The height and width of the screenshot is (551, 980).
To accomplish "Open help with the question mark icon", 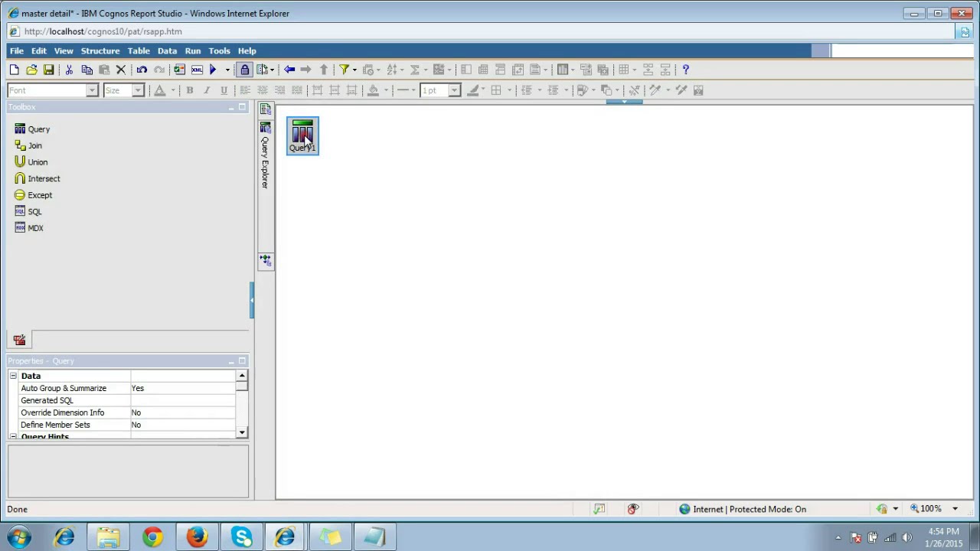I will click(x=685, y=70).
